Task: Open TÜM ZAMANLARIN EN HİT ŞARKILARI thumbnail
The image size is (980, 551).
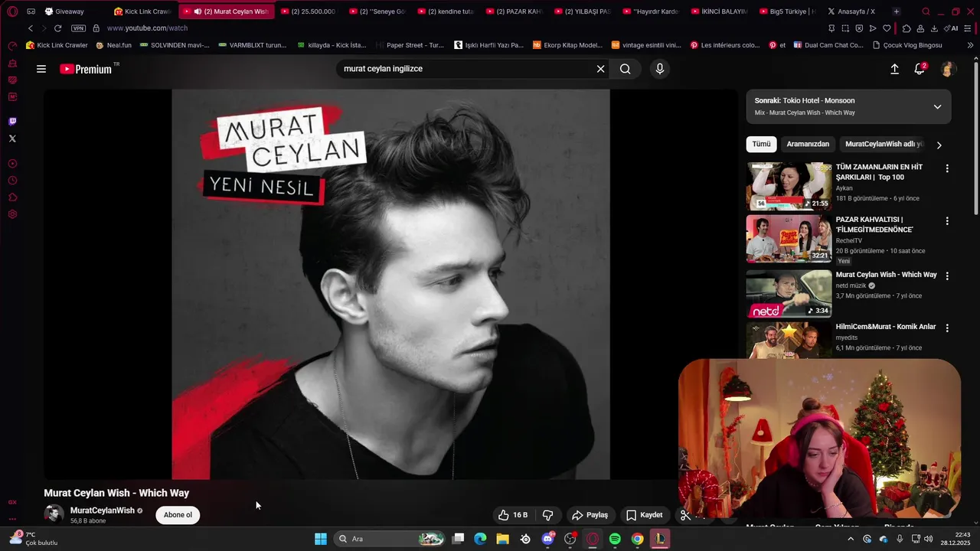Action: (x=789, y=186)
